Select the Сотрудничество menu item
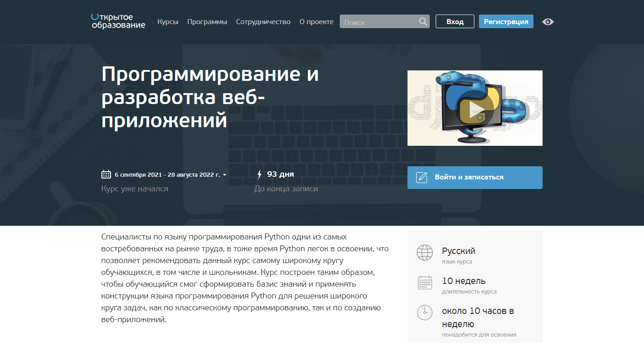This screenshot has height=343, width=644. (x=263, y=21)
